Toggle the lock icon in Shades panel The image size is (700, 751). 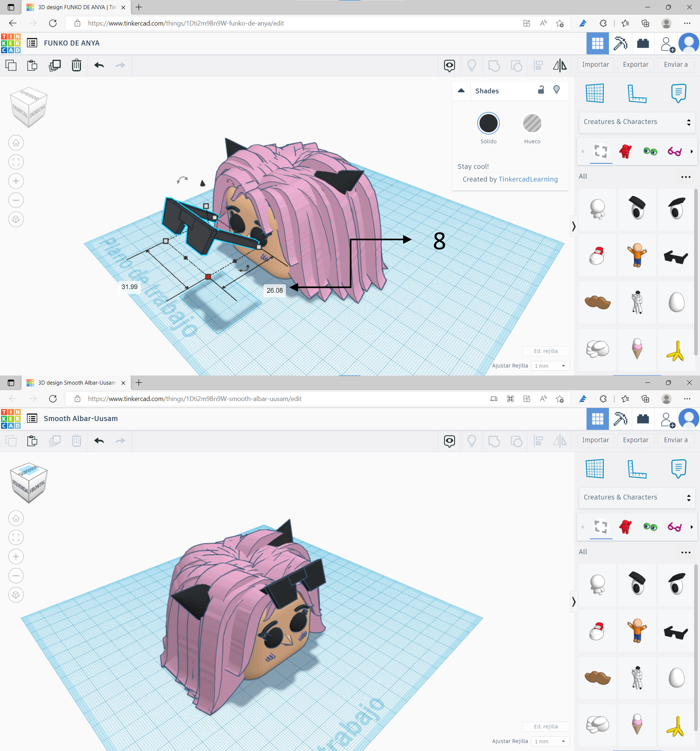[x=541, y=90]
